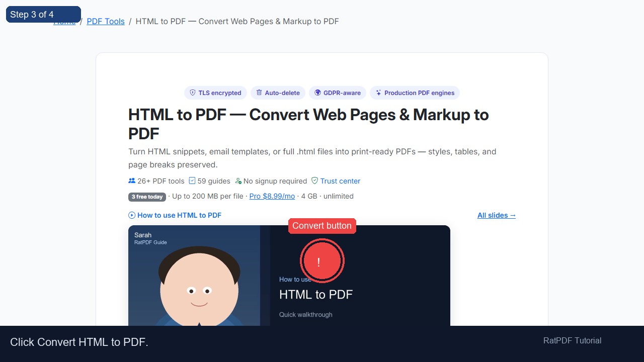Click the people icon next to 26+ PDF tools
Viewport: 644px width, 362px height.
(x=132, y=181)
